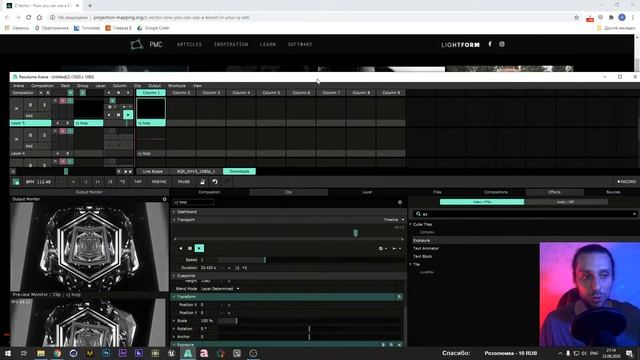Assign Layer 5 to crossfader B
Viewport: 640px width, 360px height.
[x=67, y=123]
